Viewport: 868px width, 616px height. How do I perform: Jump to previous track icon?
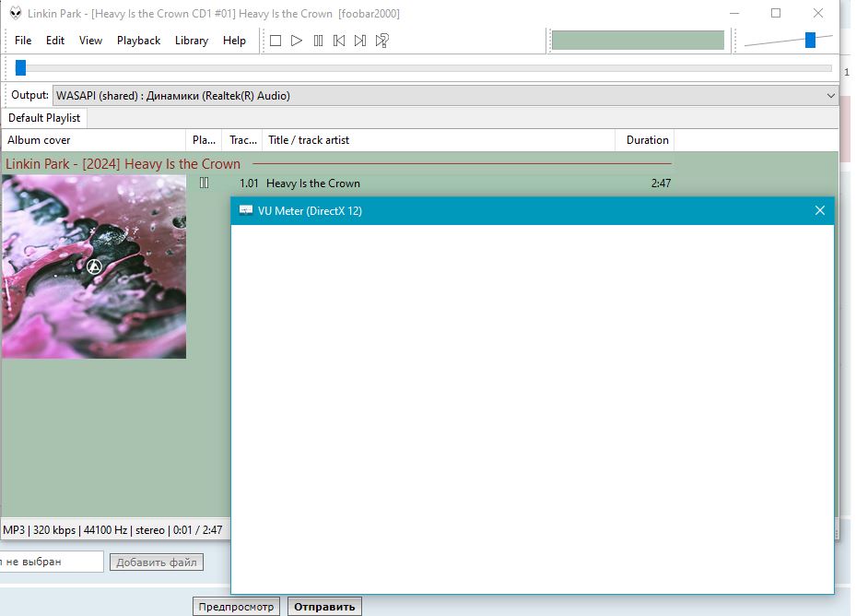pyautogui.click(x=339, y=41)
